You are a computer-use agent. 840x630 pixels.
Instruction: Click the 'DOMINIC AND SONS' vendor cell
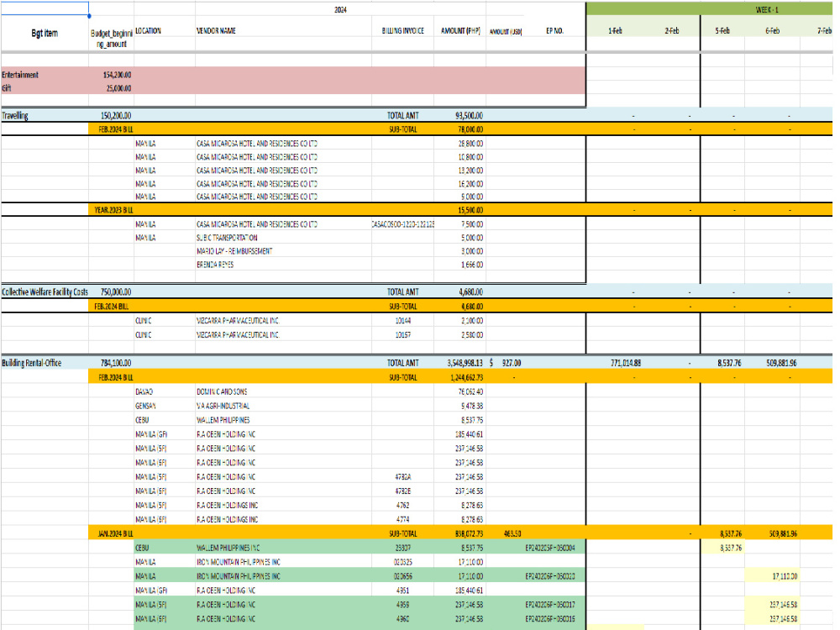tap(222, 392)
